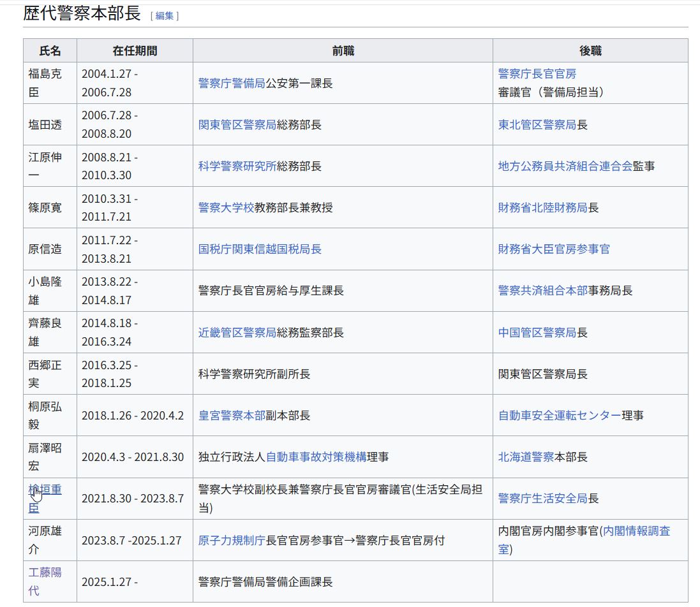The width and height of the screenshot is (700, 607).
Task: Open the 原子力規制庁 link
Action: [x=232, y=541]
